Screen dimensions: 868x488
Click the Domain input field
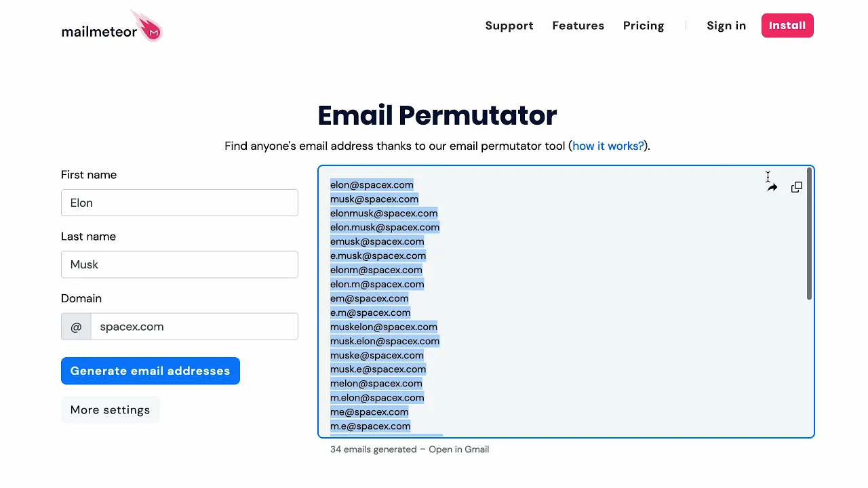pyautogui.click(x=194, y=327)
